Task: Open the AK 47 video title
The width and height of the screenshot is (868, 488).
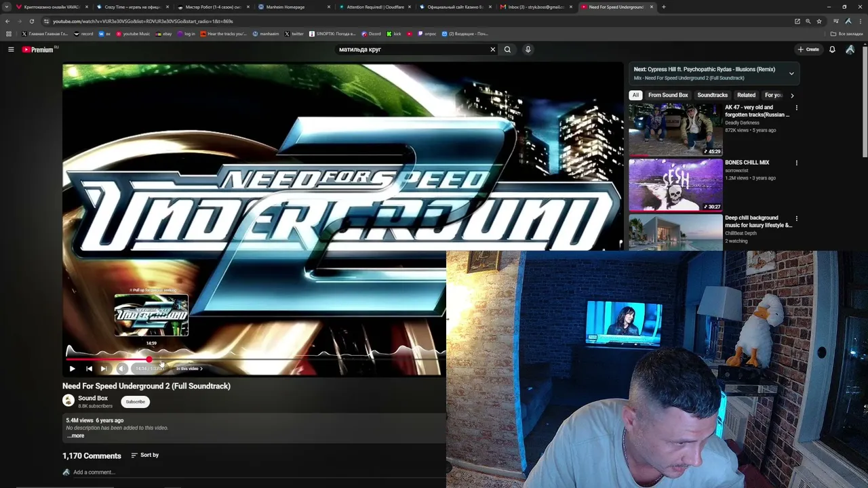Action: click(757, 111)
